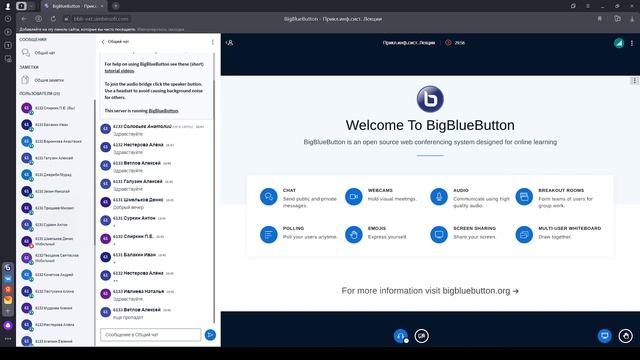Click Иалиева Наталья chat message
The image size is (640, 360).
pyautogui.click(x=155, y=295)
